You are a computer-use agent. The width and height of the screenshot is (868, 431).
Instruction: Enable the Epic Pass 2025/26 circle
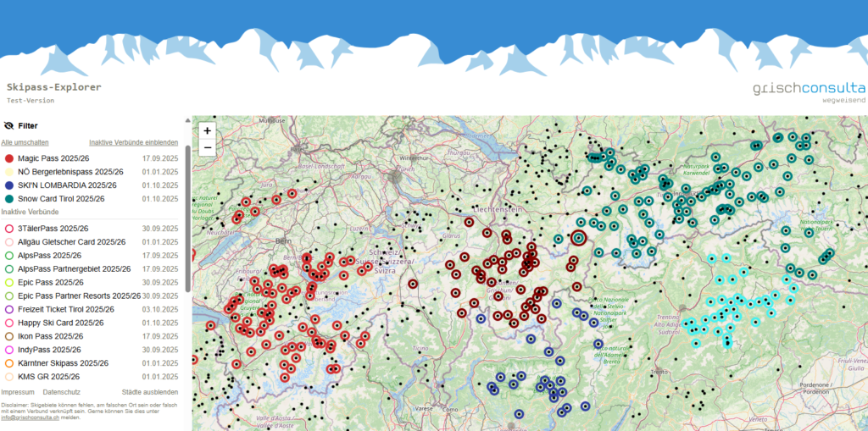8,282
